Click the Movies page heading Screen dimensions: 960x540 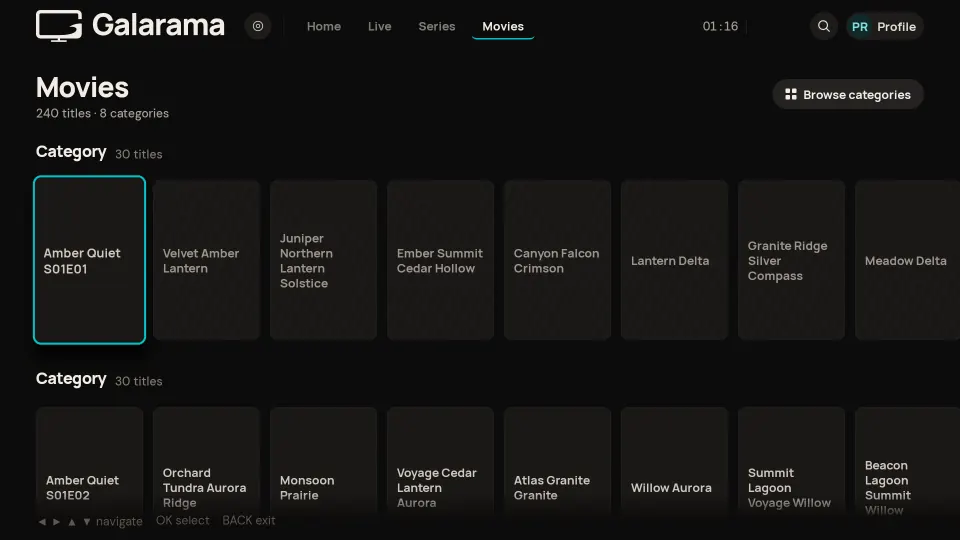point(82,88)
